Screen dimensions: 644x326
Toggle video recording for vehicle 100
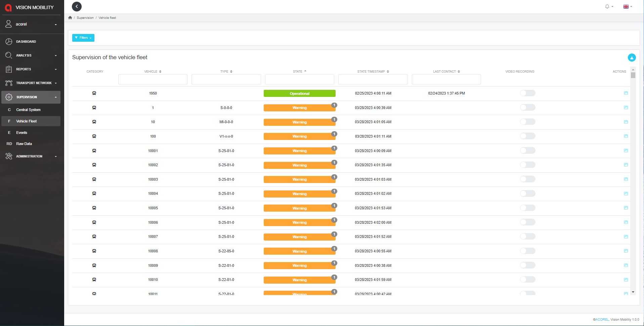pyautogui.click(x=527, y=136)
